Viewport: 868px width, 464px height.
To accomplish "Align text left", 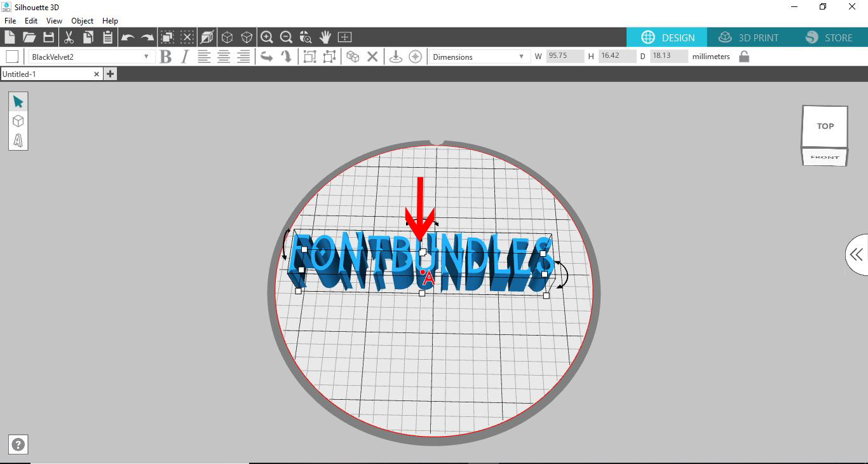I will coord(204,57).
